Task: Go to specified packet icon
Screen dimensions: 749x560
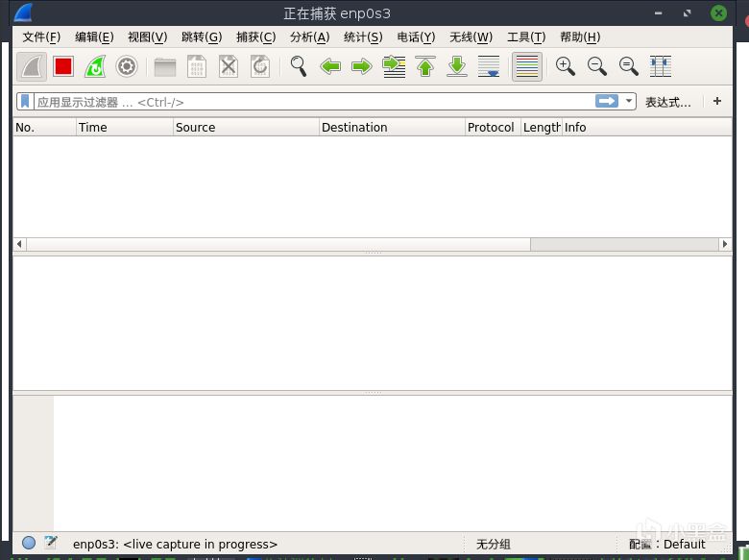Action: click(394, 66)
